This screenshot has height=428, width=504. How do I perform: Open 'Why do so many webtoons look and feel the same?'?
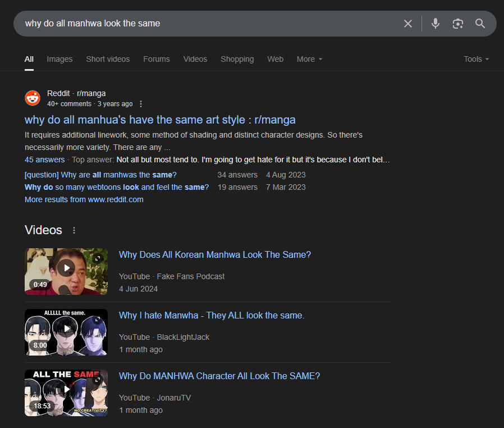[x=117, y=187]
